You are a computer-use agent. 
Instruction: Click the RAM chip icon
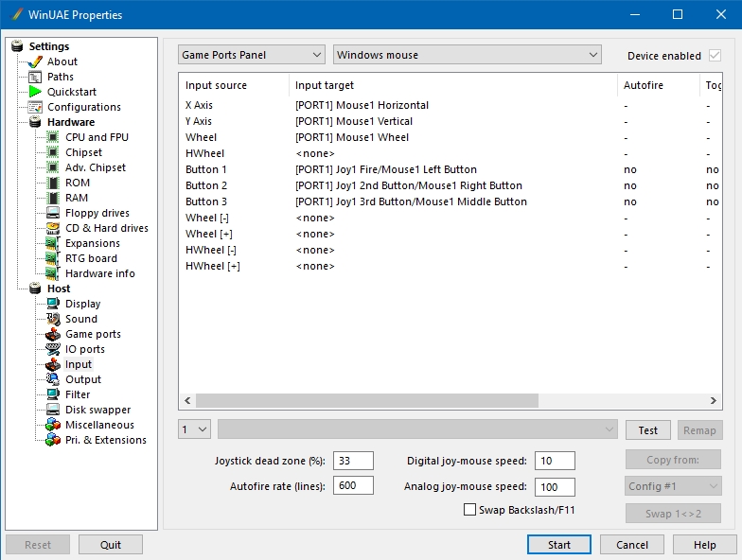[54, 199]
